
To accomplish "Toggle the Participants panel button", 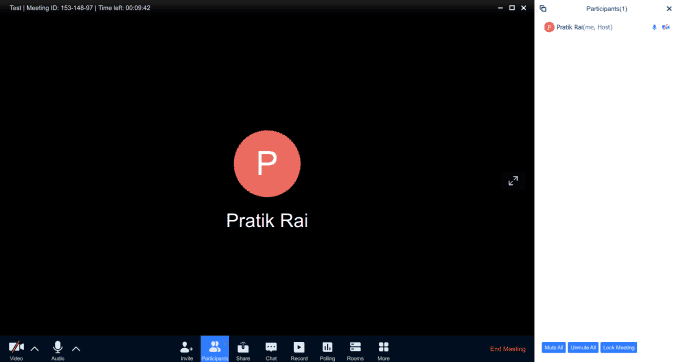I will click(x=214, y=349).
